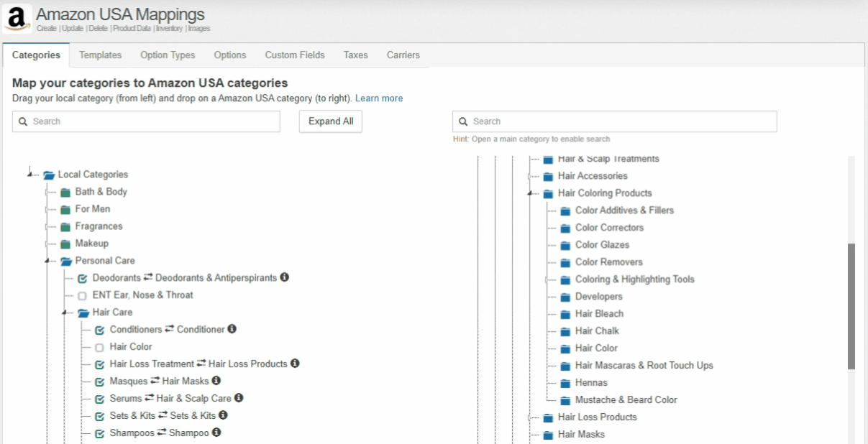Click the Mustache & Beard Color folder icon
Image resolution: width=868 pixels, height=444 pixels.
(x=566, y=400)
